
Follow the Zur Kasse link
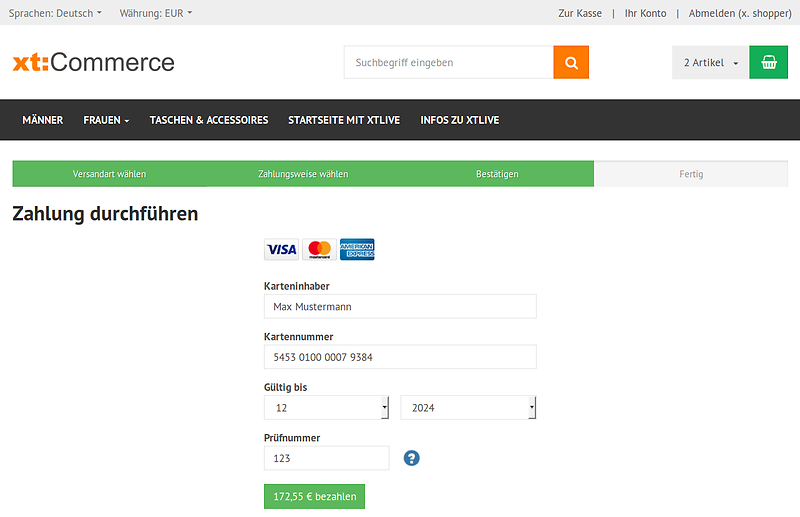580,13
